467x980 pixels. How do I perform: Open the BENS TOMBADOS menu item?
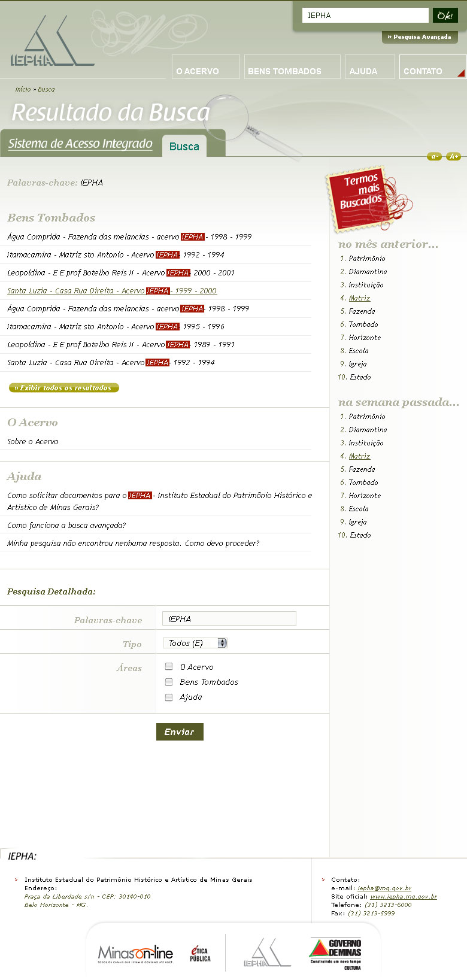pyautogui.click(x=285, y=71)
